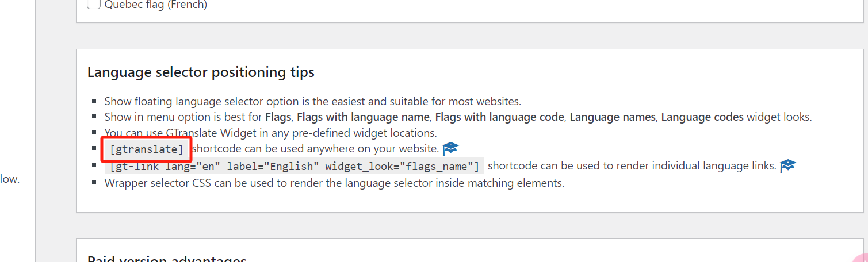Click the pink circular button at bottom-right corner

pyautogui.click(x=861, y=258)
